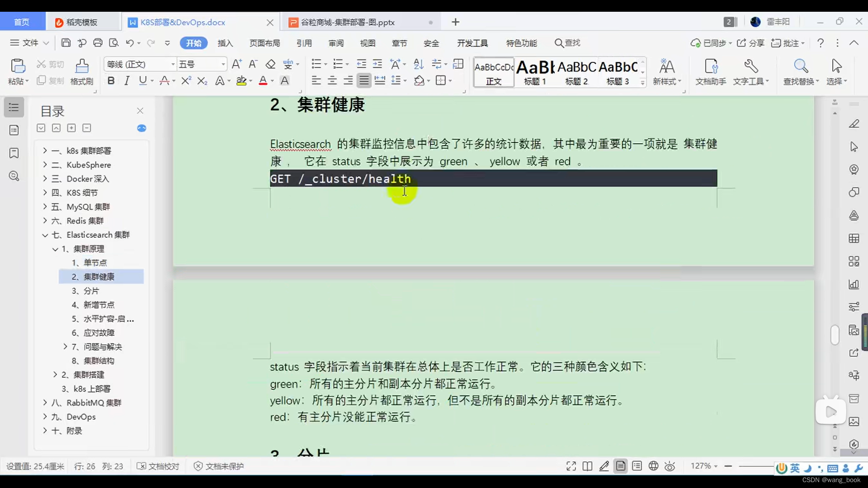Image resolution: width=868 pixels, height=488 pixels.
Task: Toggle 文档校对 document proofreading
Action: click(x=157, y=466)
